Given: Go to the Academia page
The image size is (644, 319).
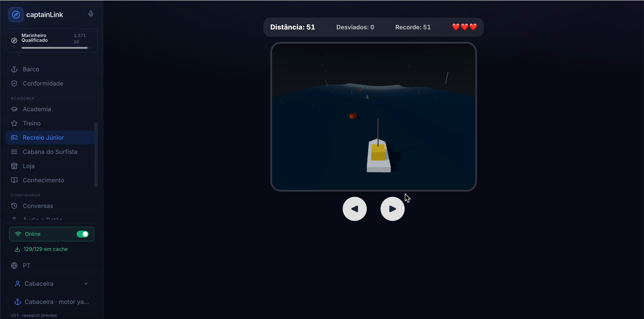Looking at the screenshot, I should [x=50, y=109].
